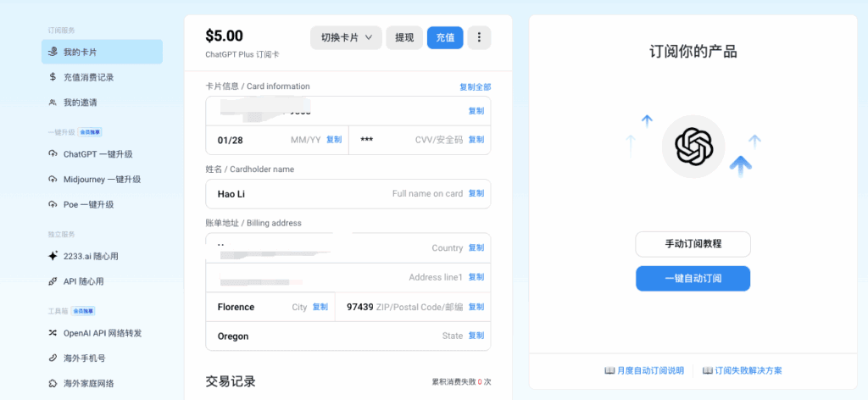The image size is (868, 400).
Task: Click the 会员独享 badge next to 工具箱
Action: [x=83, y=311]
